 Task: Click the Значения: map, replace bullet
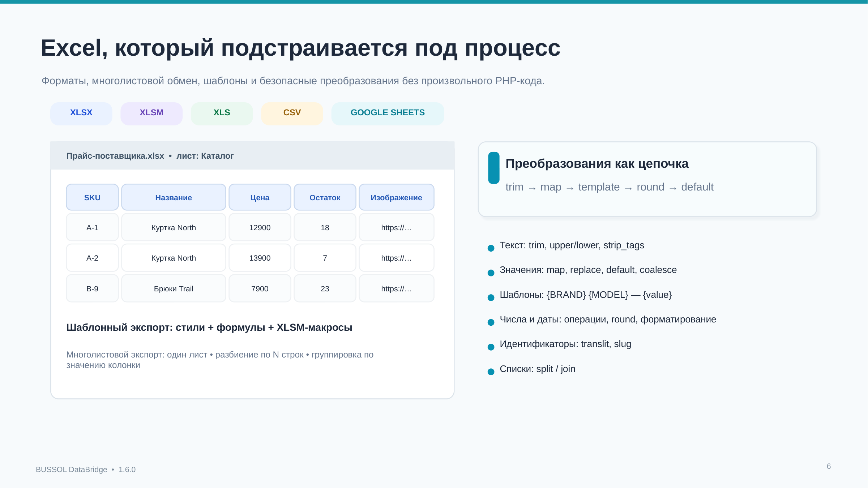(588, 270)
